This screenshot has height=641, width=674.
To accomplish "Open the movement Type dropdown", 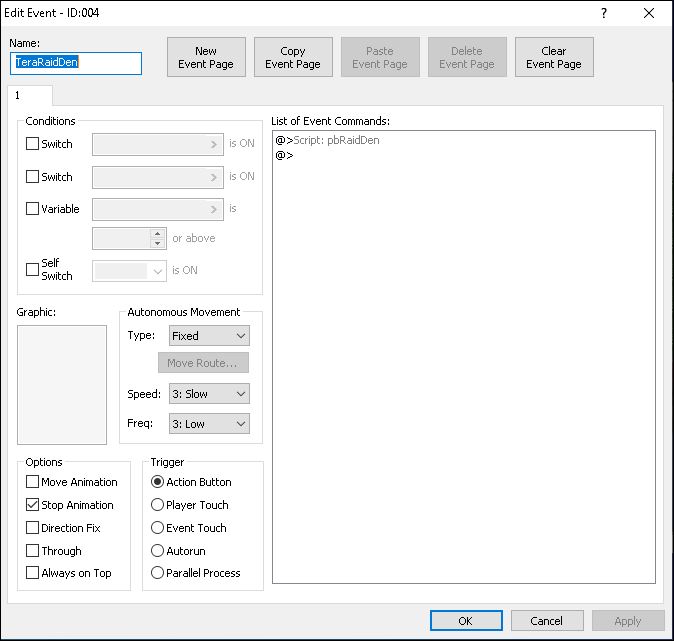I will tap(209, 336).
